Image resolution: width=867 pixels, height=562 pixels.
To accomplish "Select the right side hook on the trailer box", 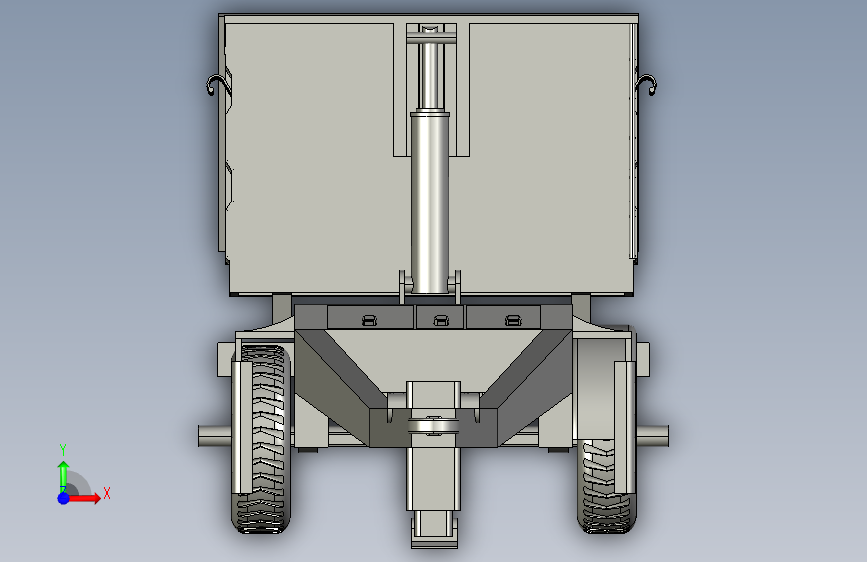I will tap(646, 85).
